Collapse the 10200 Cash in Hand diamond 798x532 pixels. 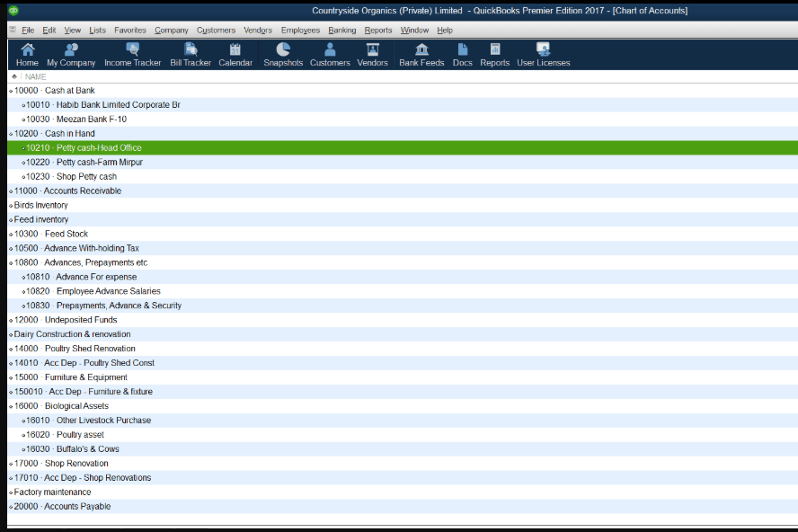tap(11, 135)
